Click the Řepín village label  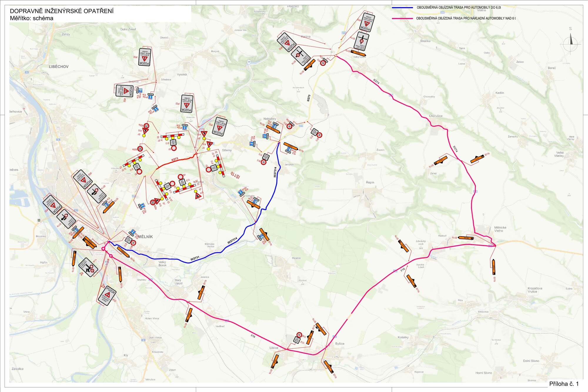point(370,182)
